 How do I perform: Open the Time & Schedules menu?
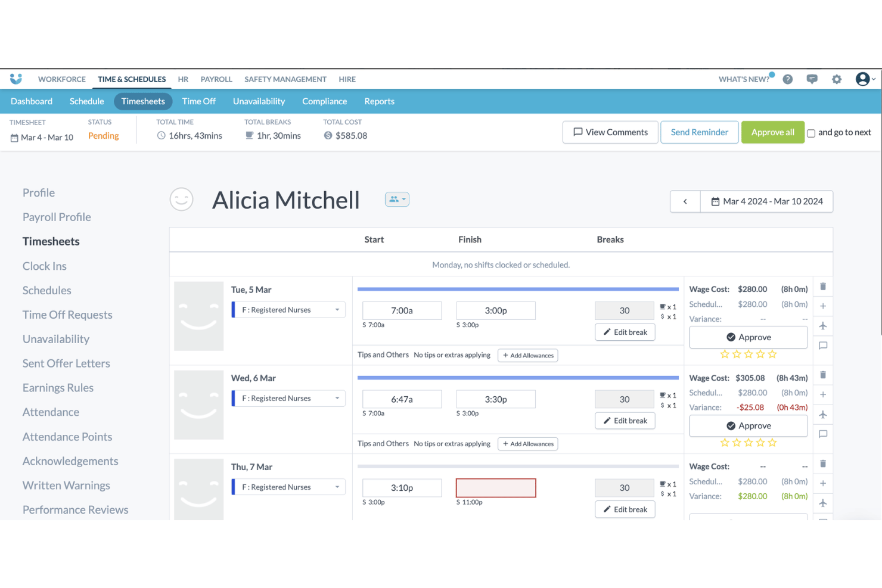pos(132,79)
